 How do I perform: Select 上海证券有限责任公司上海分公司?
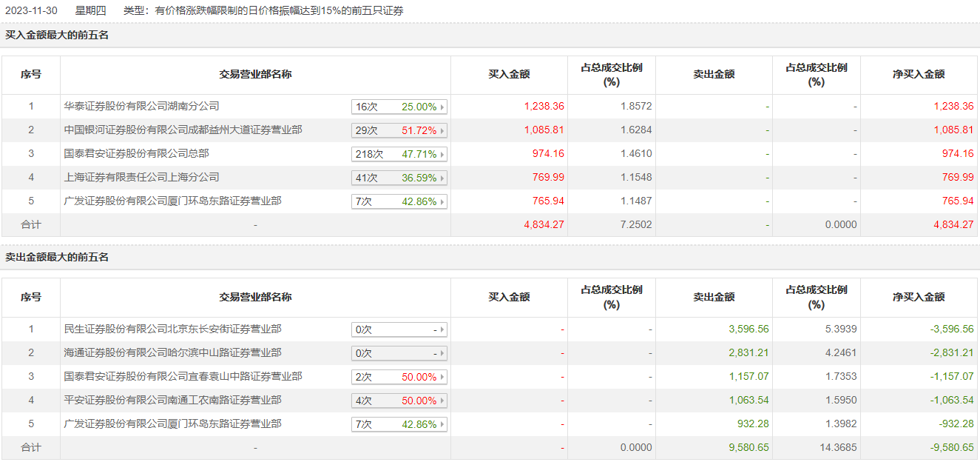tap(142, 177)
